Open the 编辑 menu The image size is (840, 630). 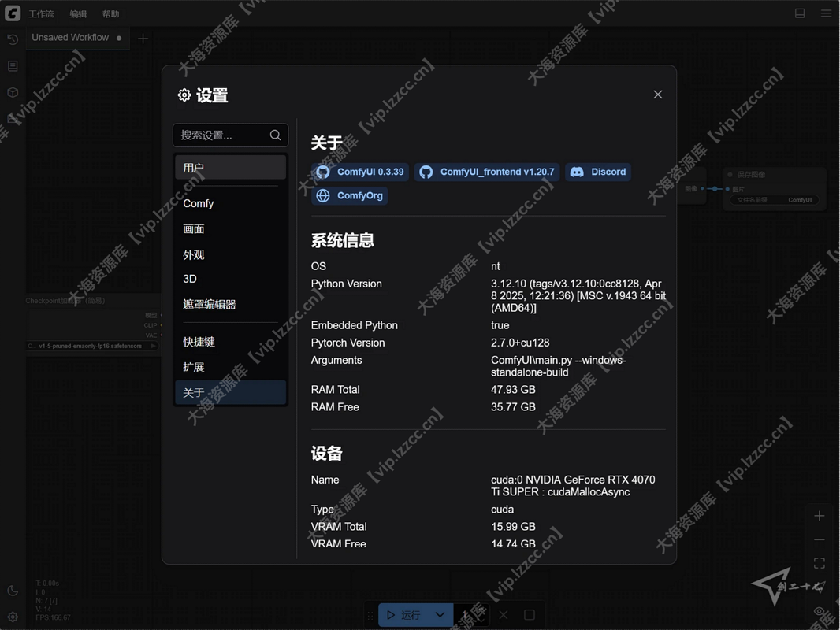coord(78,14)
